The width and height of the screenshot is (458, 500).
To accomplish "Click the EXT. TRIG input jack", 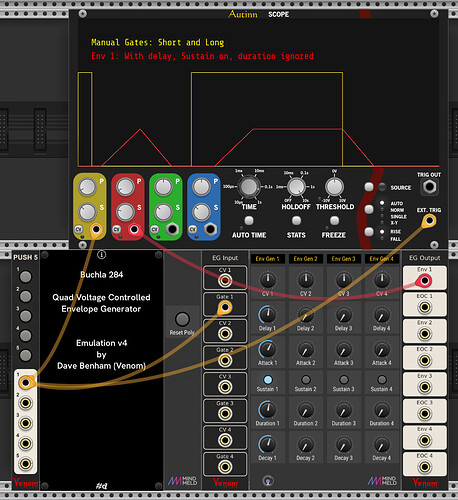I will click(429, 221).
